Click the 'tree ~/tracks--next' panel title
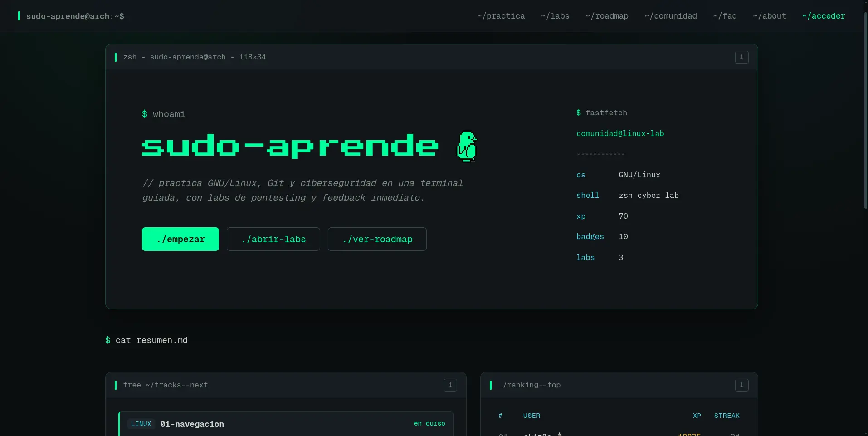This screenshot has height=436, width=868. pos(166,385)
